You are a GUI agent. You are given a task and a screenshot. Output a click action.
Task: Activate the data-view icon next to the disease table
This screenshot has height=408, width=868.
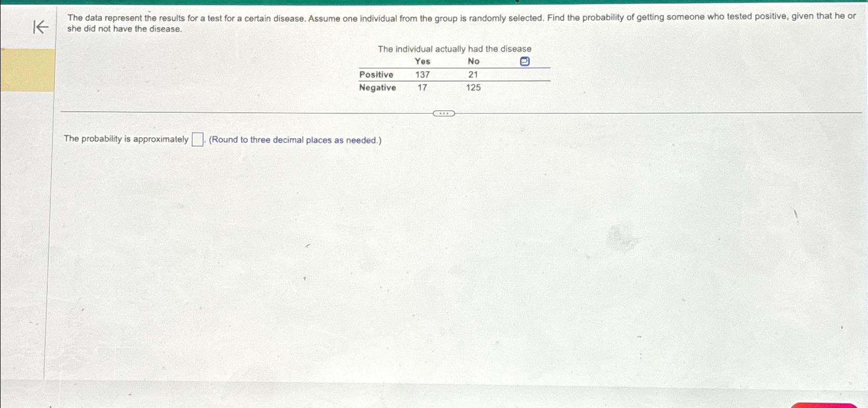tap(524, 61)
